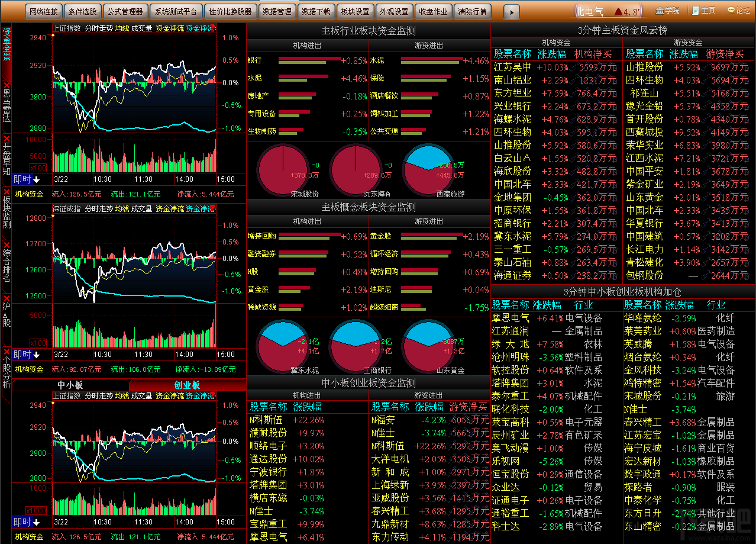The image size is (756, 544).
Task: Click the play arrow button in toolbar
Action: 512,11
